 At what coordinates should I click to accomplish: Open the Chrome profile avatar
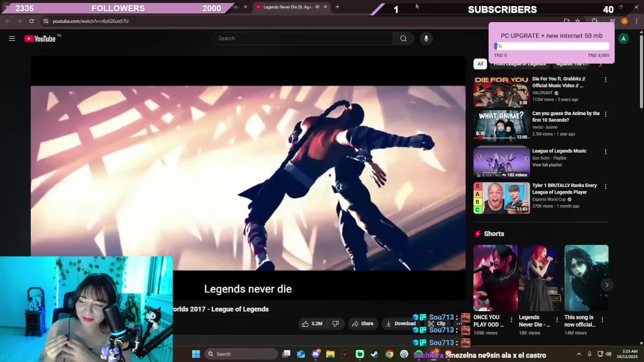[624, 21]
